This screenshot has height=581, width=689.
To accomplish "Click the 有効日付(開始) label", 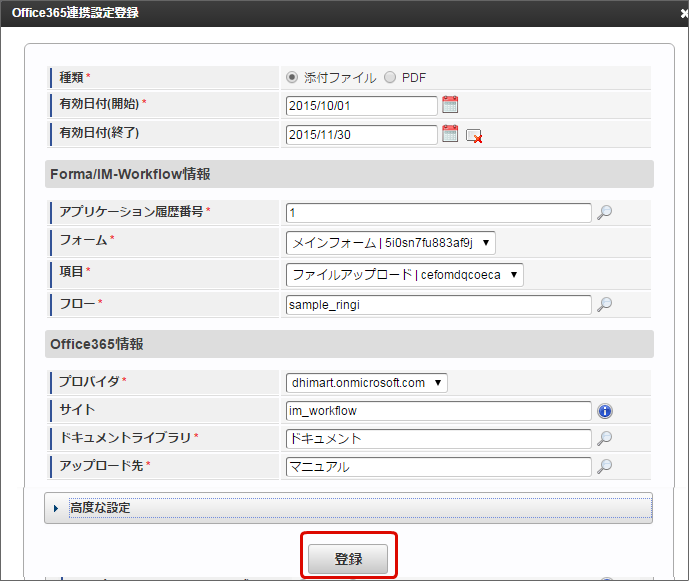I will pyautogui.click(x=99, y=104).
